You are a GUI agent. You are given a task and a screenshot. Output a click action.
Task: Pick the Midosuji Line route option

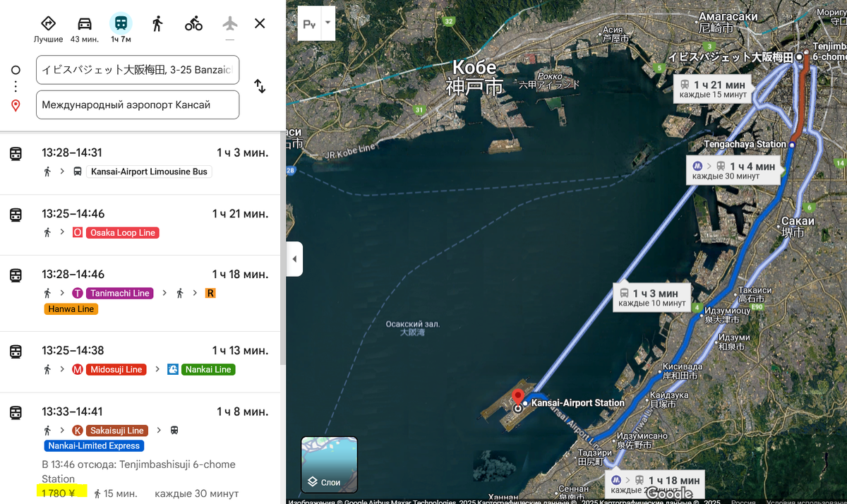pos(140,361)
